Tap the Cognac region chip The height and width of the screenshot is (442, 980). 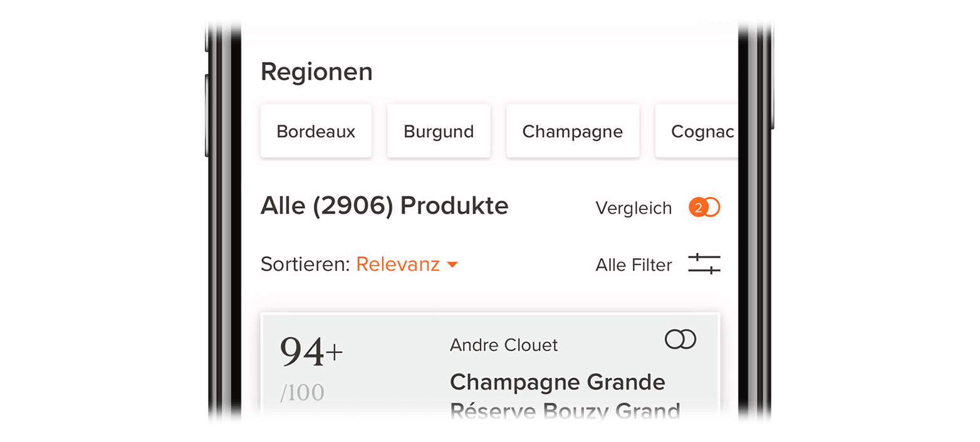[x=697, y=131]
